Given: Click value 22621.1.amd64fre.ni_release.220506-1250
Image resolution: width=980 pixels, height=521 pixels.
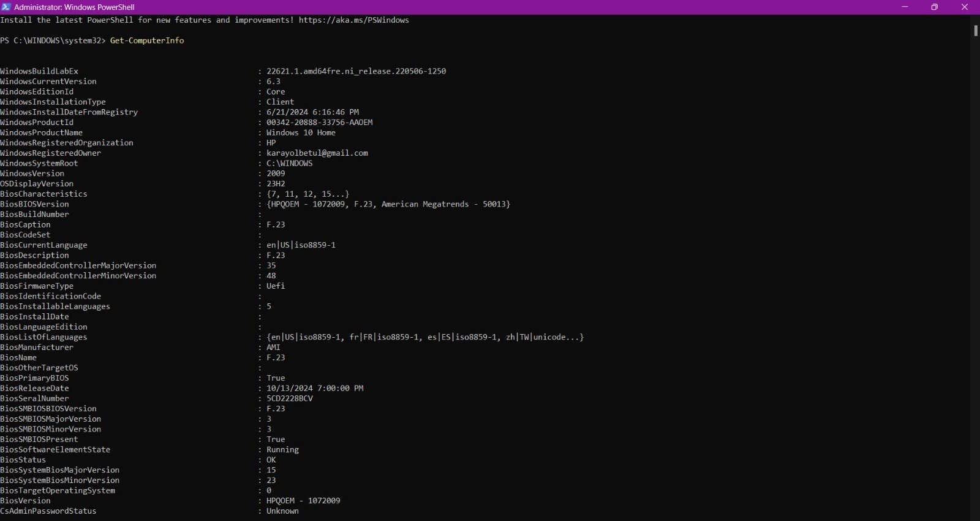Looking at the screenshot, I should 356,71.
